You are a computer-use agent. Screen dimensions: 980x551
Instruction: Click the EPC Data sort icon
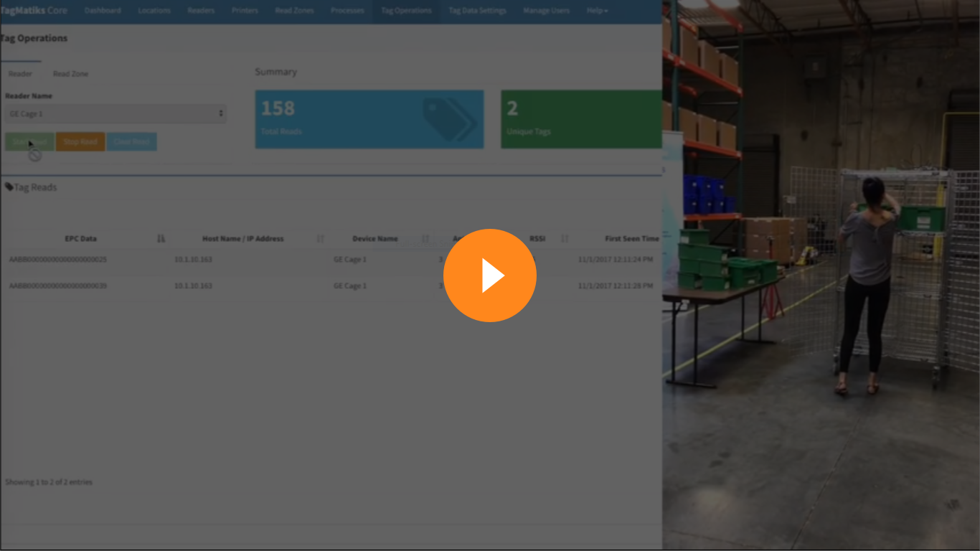coord(161,238)
